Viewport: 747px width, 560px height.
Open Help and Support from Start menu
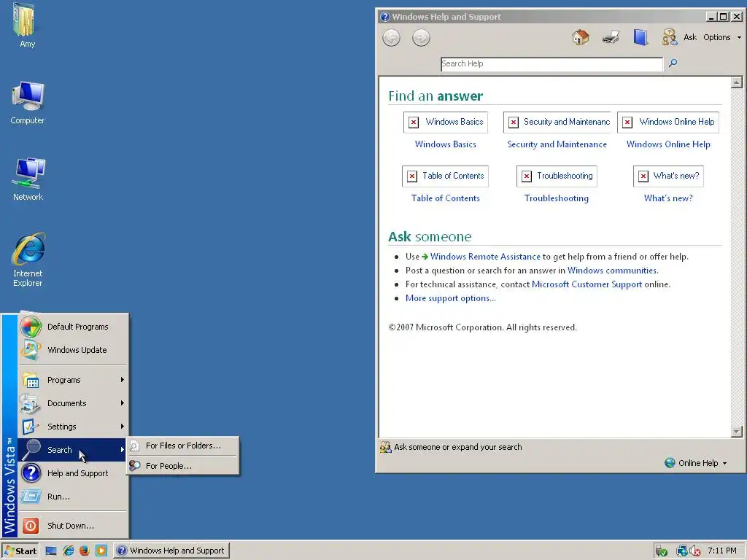[x=74, y=473]
